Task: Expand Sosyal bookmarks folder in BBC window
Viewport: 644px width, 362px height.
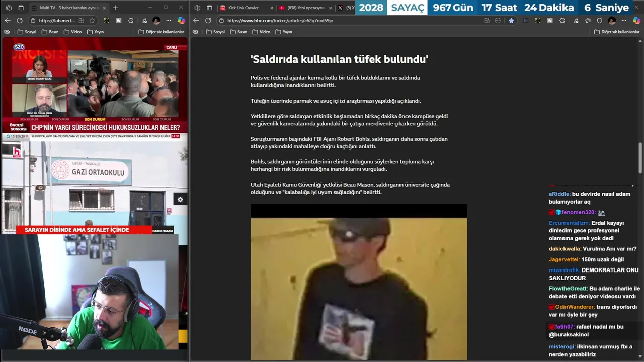Action: [215, 32]
